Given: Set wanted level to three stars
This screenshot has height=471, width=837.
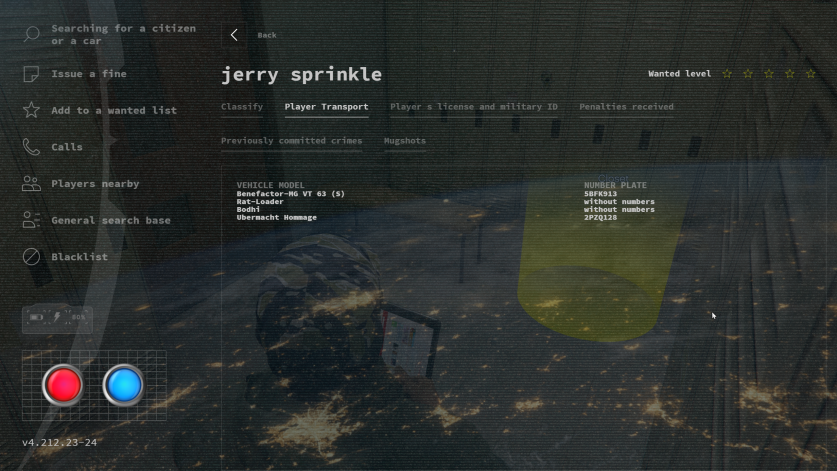Looking at the screenshot, I should [769, 74].
